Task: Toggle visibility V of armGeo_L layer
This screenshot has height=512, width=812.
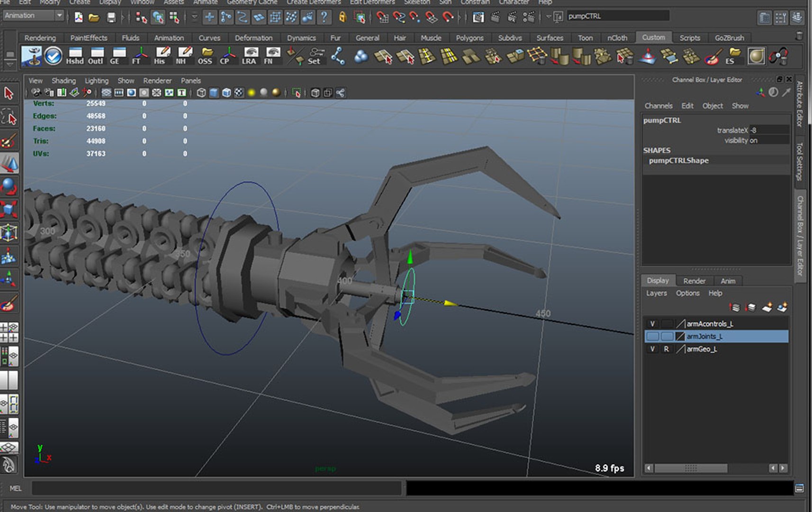Action: coord(652,349)
